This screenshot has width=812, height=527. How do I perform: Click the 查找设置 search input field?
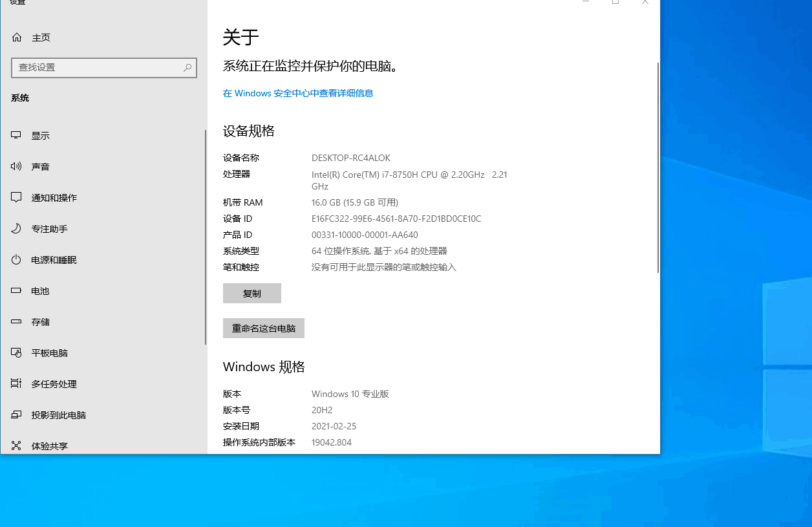[x=104, y=67]
